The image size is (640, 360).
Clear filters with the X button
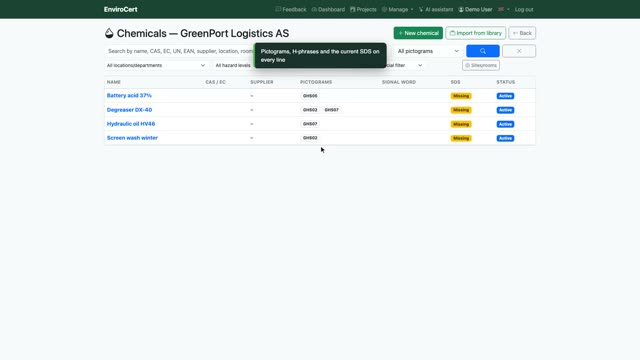click(x=519, y=51)
